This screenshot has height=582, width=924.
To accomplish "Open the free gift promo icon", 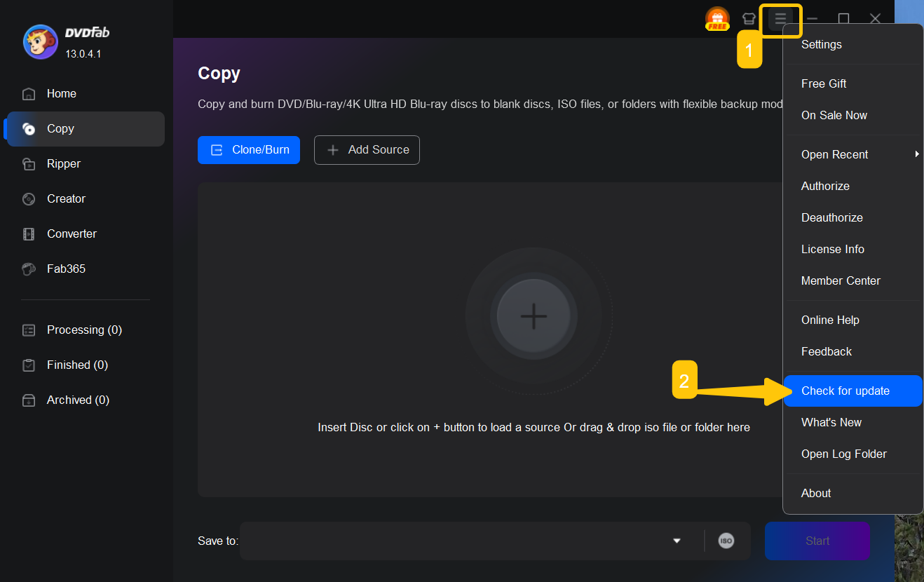I will click(x=717, y=19).
